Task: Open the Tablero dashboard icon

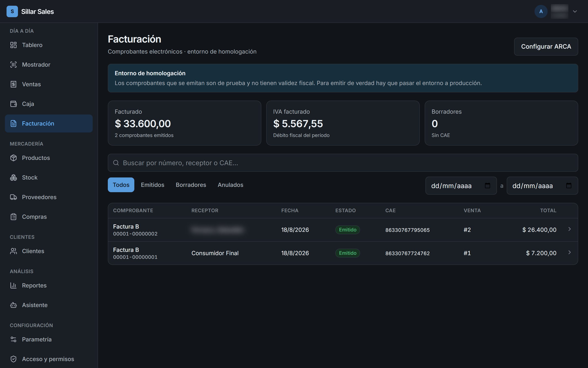Action: pos(13,45)
